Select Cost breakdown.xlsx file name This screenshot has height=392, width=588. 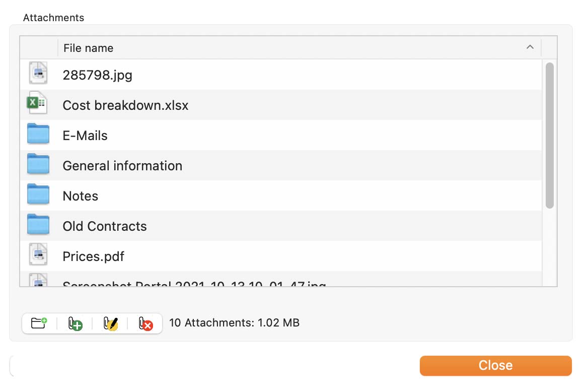coord(126,105)
